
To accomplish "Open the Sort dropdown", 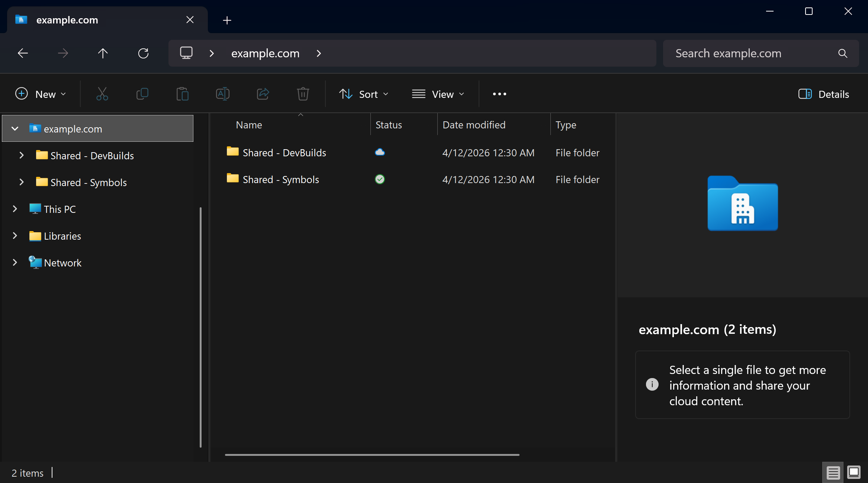I will point(364,94).
